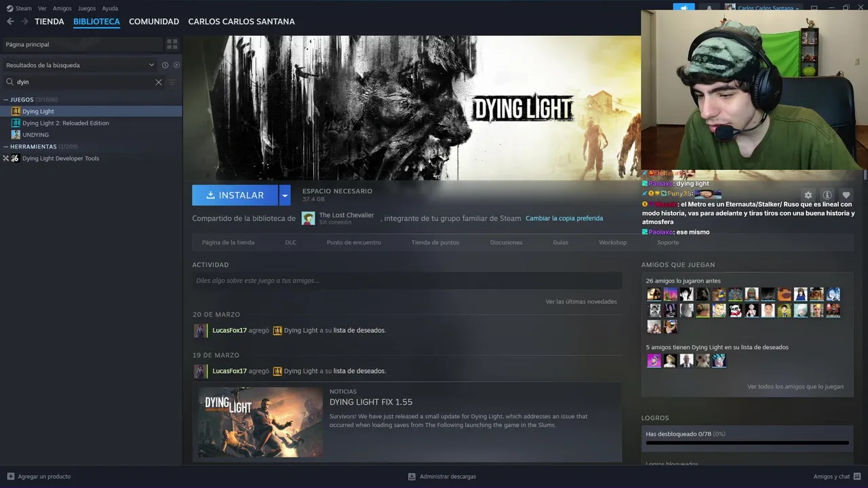Click the achievements progress bar
The width and height of the screenshot is (868, 488).
coord(747,443)
